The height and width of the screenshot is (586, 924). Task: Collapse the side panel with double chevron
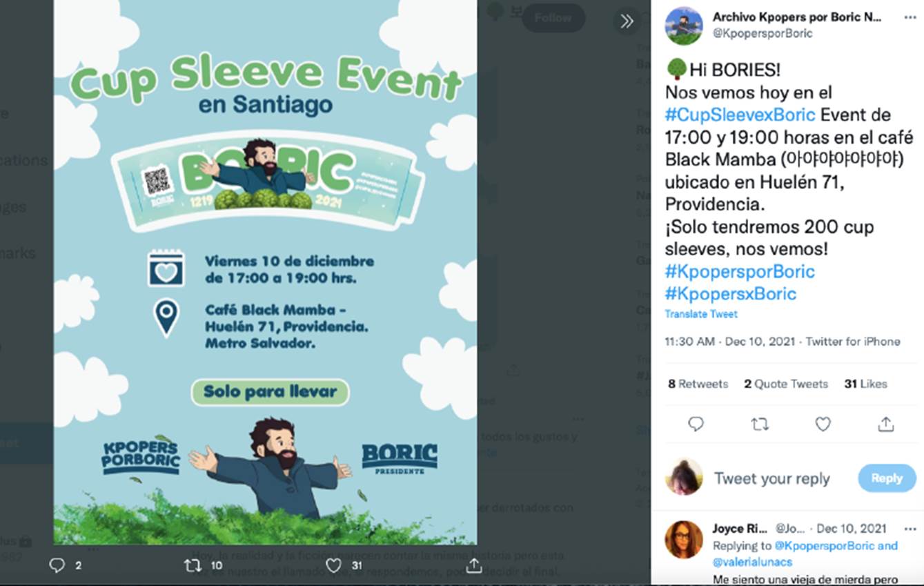627,21
